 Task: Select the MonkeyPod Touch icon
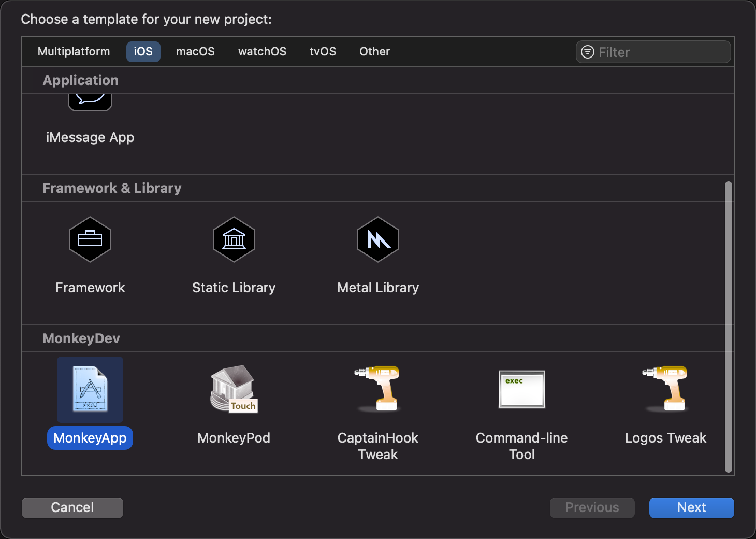pyautogui.click(x=234, y=389)
